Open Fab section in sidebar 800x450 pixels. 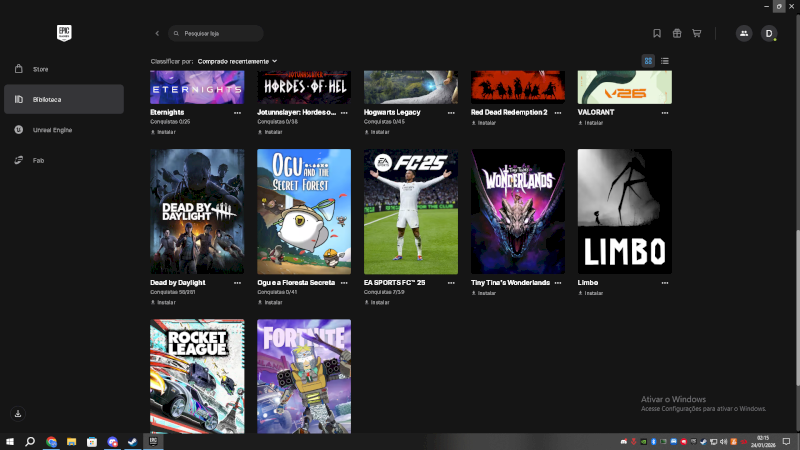[x=38, y=160]
